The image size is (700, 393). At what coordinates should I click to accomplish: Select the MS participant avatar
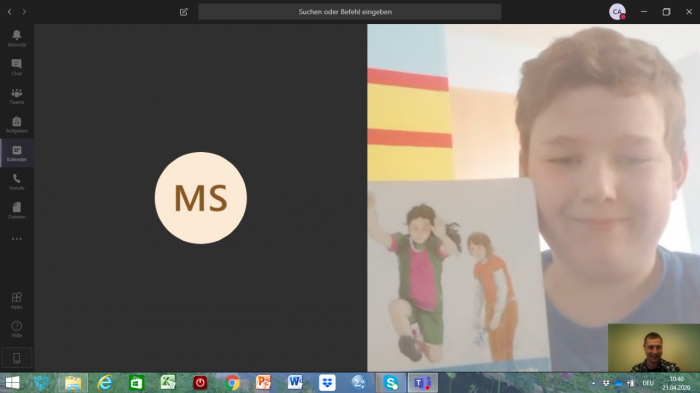pos(201,198)
